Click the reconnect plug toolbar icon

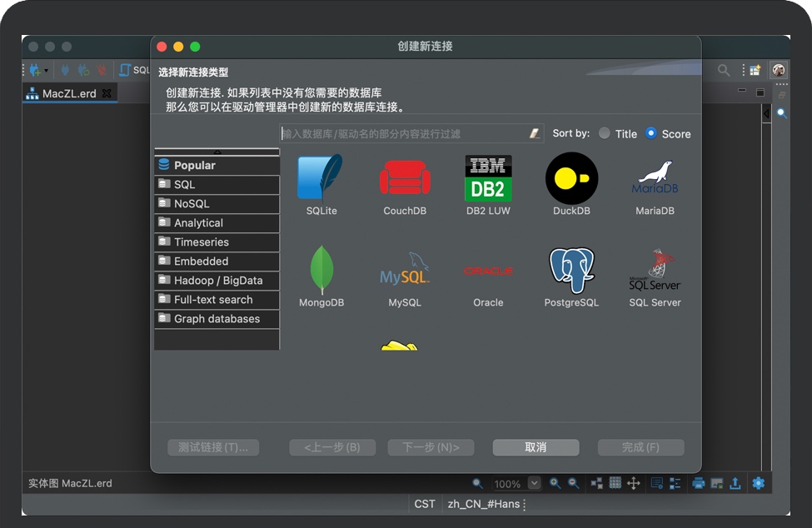83,70
